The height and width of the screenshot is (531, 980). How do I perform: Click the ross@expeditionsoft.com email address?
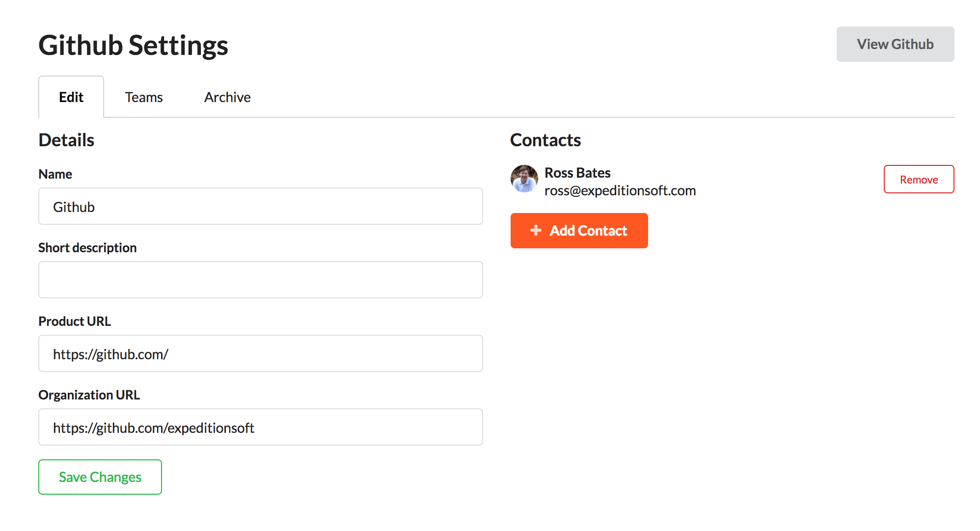click(620, 190)
